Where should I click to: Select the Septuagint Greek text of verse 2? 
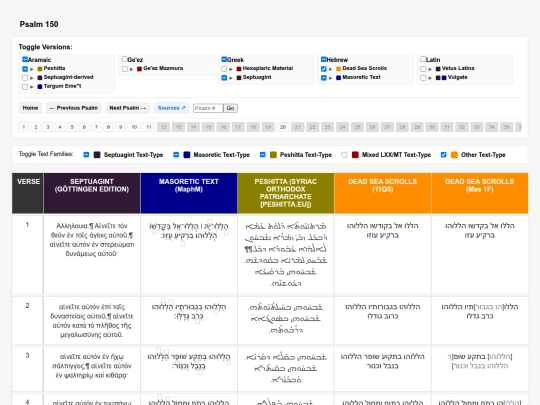tap(92, 321)
